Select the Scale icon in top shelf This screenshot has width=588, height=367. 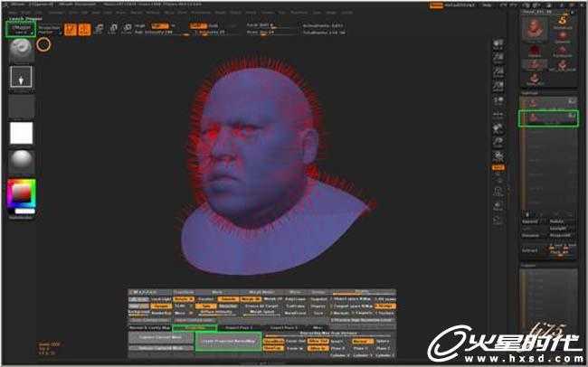(113, 29)
